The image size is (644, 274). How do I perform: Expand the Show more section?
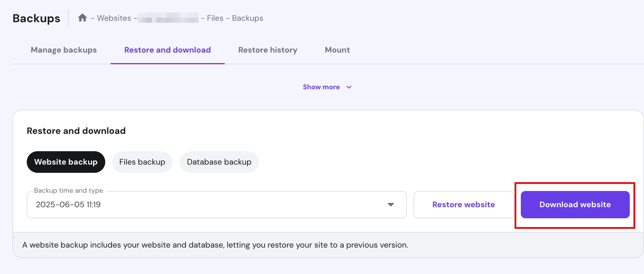tap(321, 87)
